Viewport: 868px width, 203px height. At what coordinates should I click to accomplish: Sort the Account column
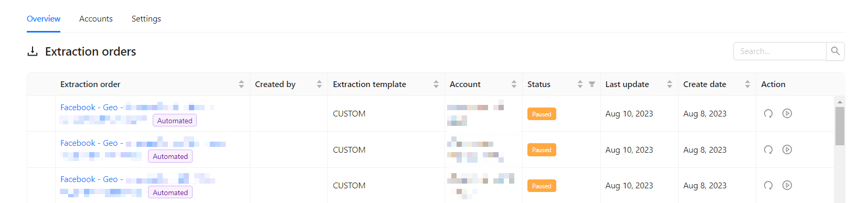(514, 84)
